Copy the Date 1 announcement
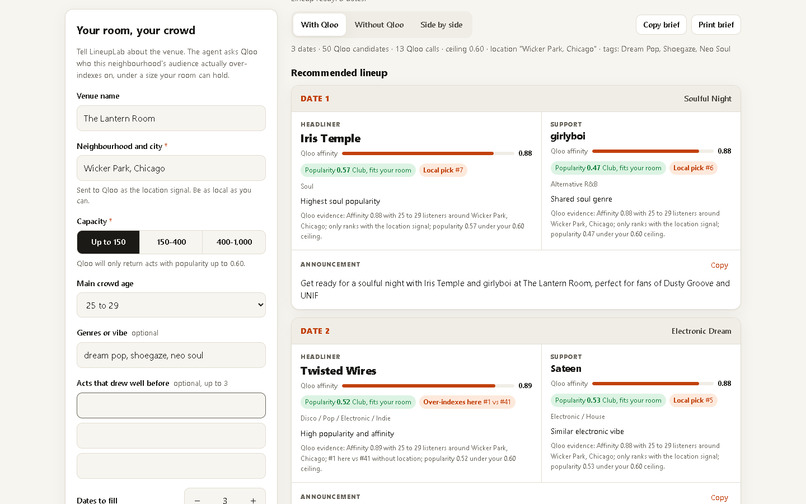Screen dimensions: 806x504 pos(719,265)
